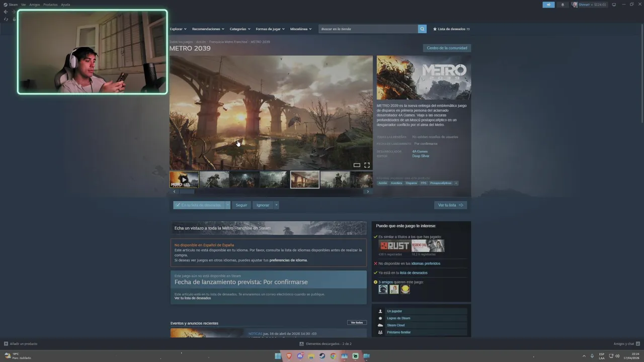Open the yellow friend avatar
This screenshot has height=362, width=644.
click(x=405, y=289)
